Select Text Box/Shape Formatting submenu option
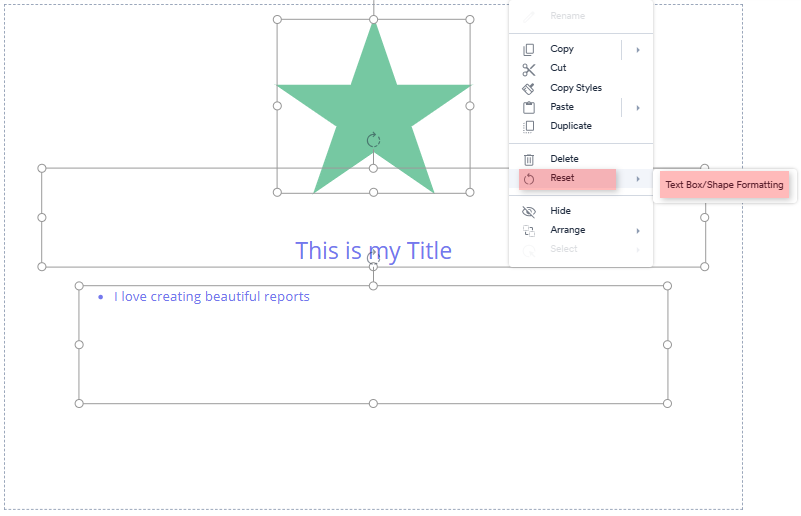The height and width of the screenshot is (516, 801). pos(724,185)
